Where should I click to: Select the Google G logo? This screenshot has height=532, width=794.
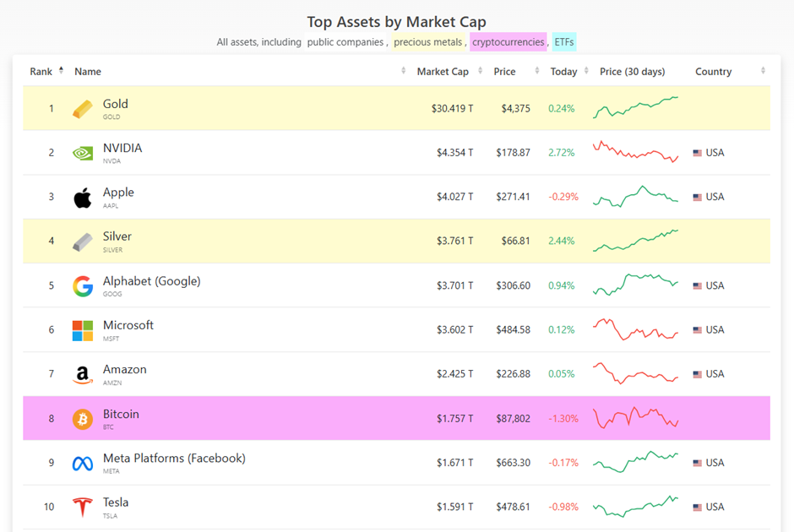click(x=81, y=285)
